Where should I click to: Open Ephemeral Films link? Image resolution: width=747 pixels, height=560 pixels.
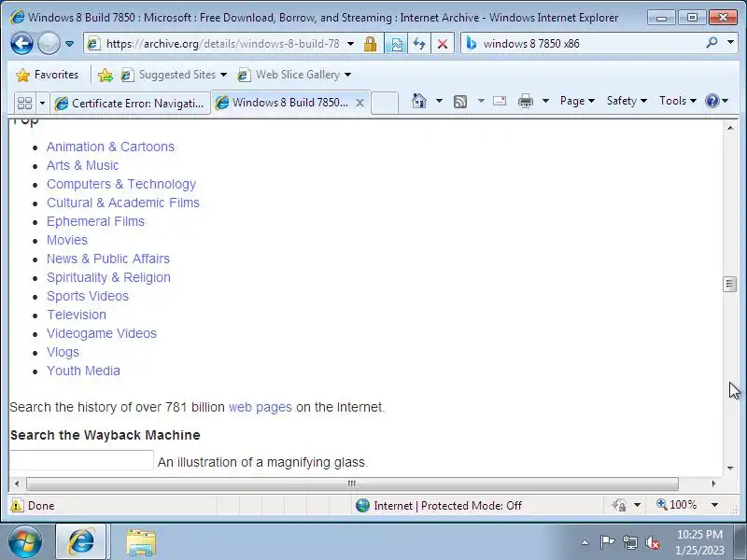[95, 221]
